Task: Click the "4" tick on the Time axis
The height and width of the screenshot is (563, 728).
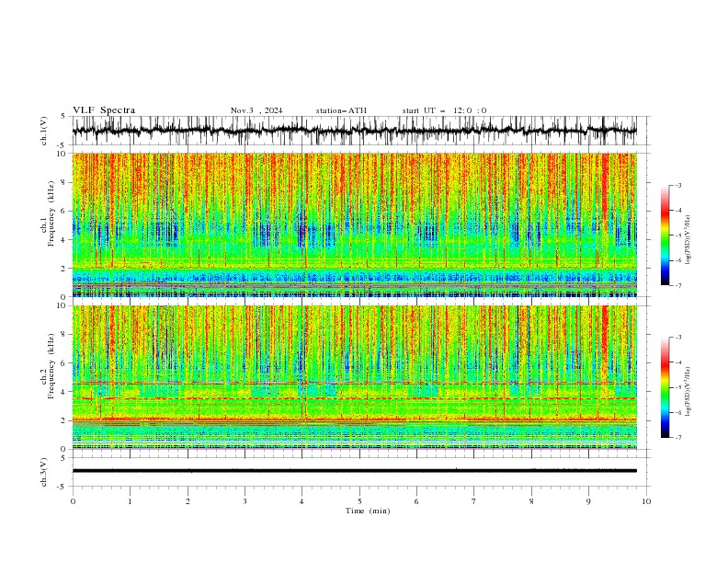Action: click(301, 501)
